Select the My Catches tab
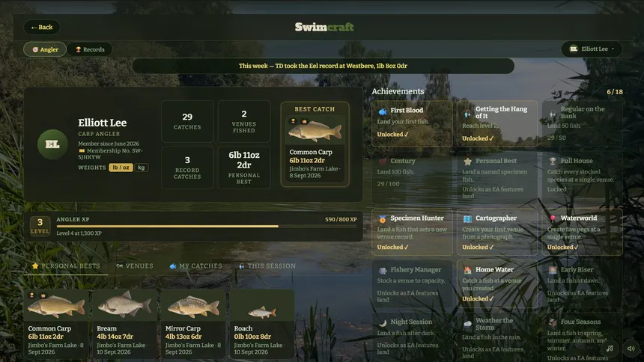This screenshot has width=644, height=362. (x=196, y=266)
